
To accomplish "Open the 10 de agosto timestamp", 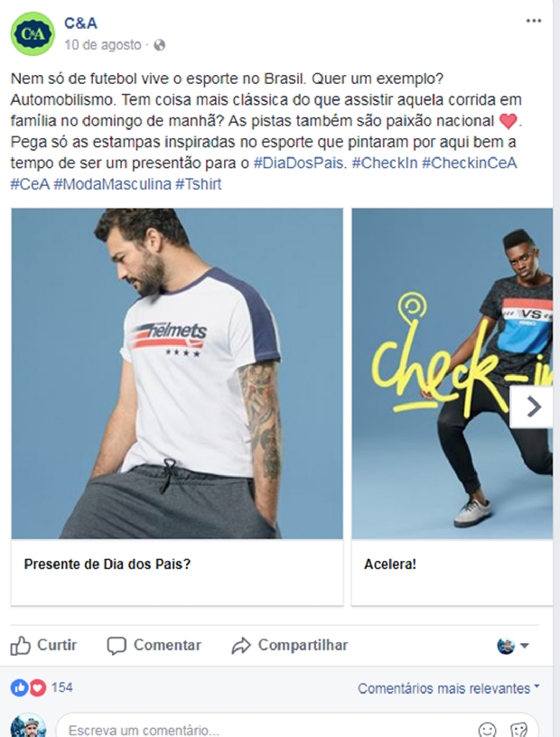I will 102,45.
